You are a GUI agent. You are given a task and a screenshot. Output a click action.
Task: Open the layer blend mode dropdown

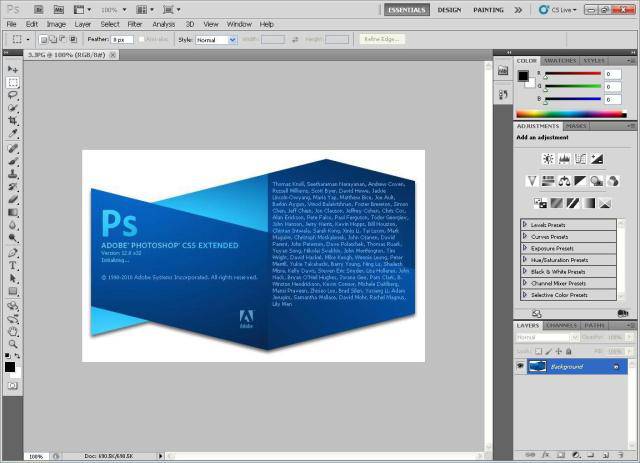click(547, 337)
